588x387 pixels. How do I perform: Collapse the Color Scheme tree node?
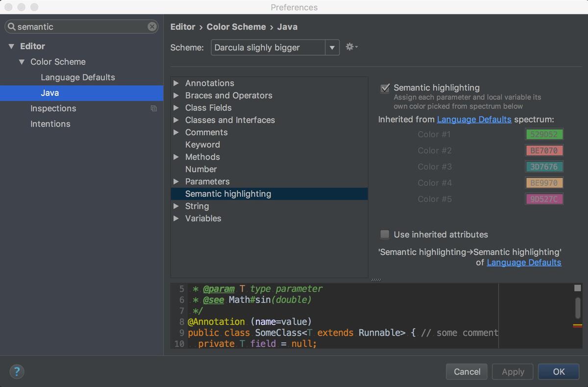[x=22, y=62]
